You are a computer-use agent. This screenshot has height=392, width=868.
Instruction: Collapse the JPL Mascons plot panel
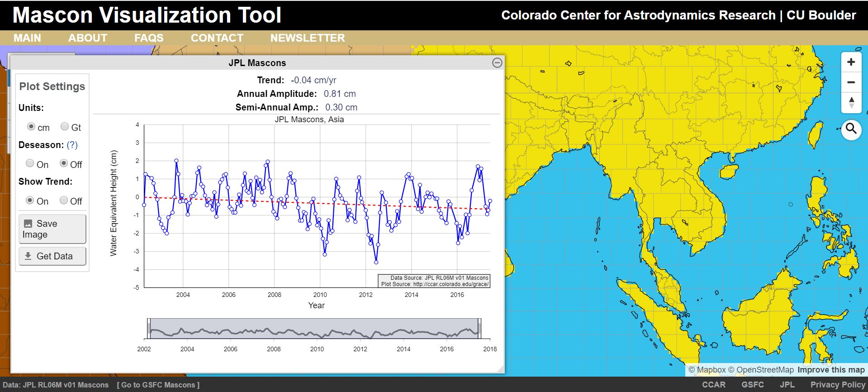point(497,63)
